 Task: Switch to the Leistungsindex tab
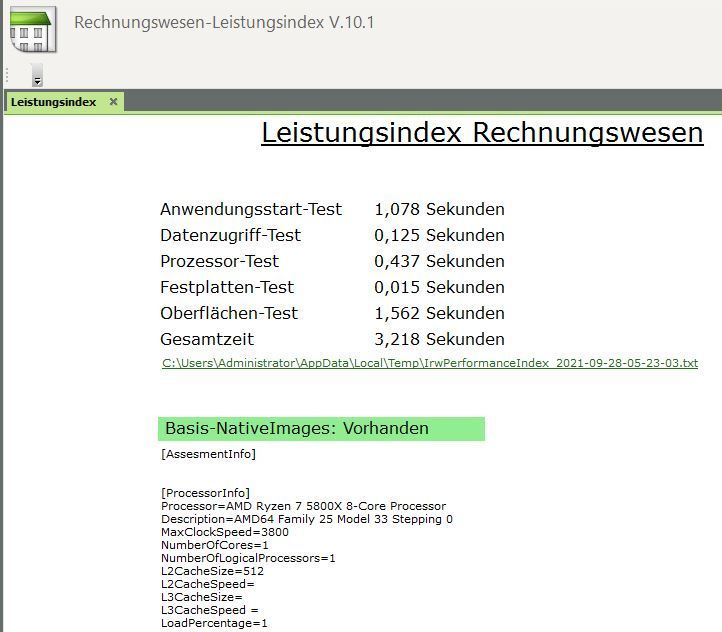54,102
